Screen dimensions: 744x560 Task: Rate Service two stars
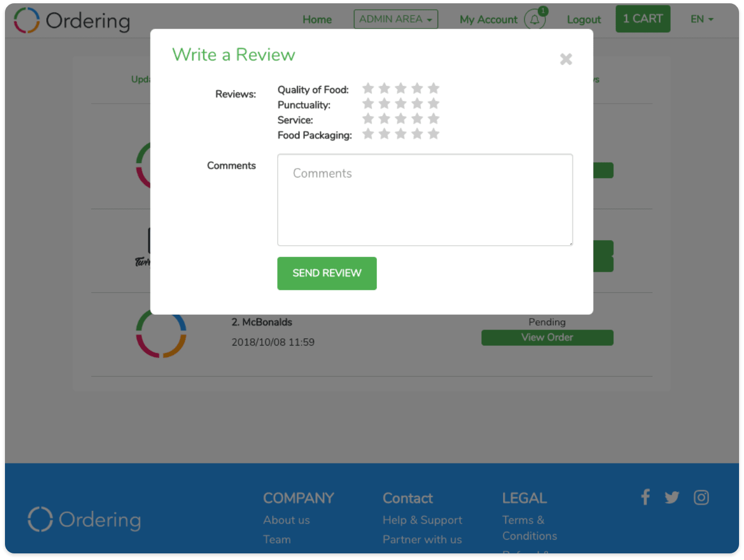coord(385,119)
